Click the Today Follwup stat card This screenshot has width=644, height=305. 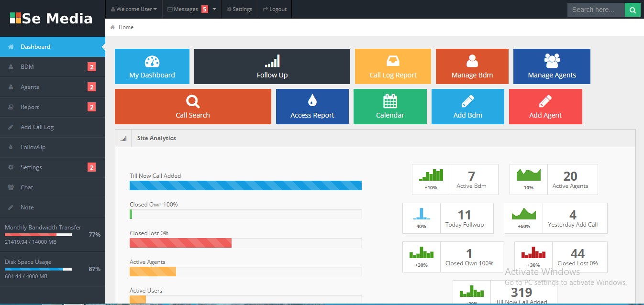[448, 218]
